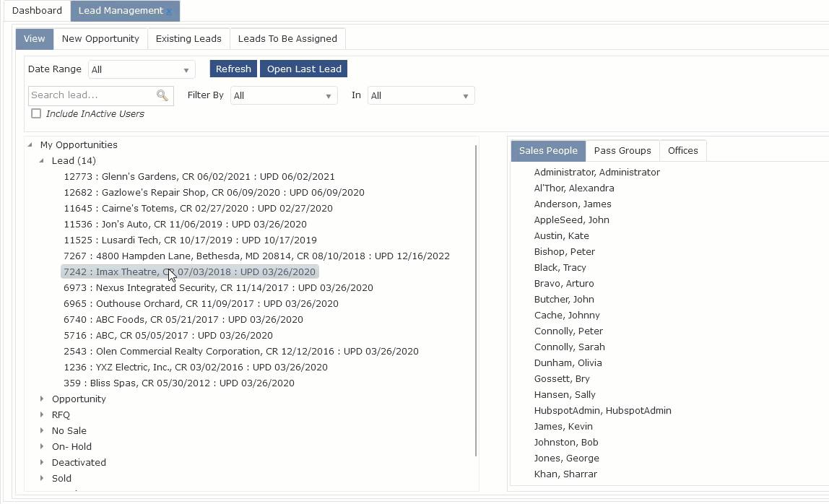Select salesperson Gossett, Bry

click(562, 378)
